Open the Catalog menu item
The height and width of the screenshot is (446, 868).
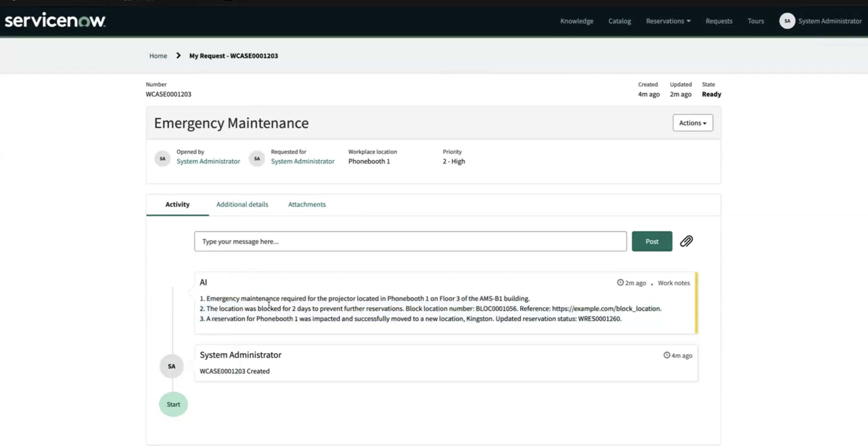619,21
